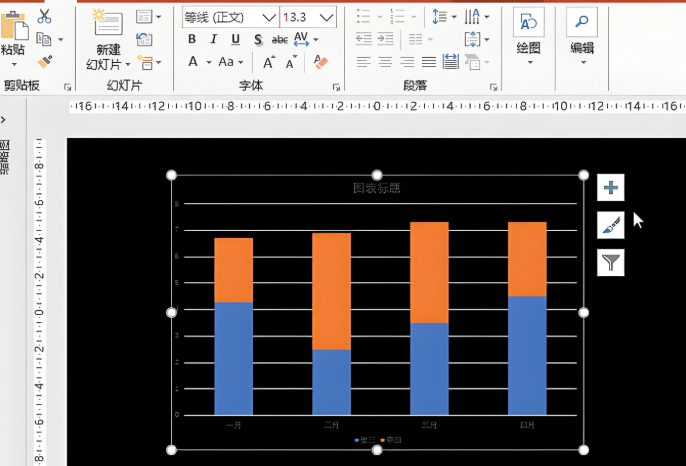Image resolution: width=686 pixels, height=466 pixels.
Task: Select the Format Painter brush
Action: pyautogui.click(x=44, y=61)
